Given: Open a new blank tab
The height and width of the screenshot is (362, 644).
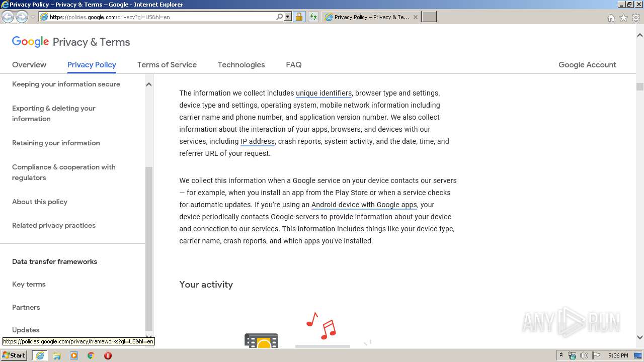Looking at the screenshot, I should pos(429,17).
